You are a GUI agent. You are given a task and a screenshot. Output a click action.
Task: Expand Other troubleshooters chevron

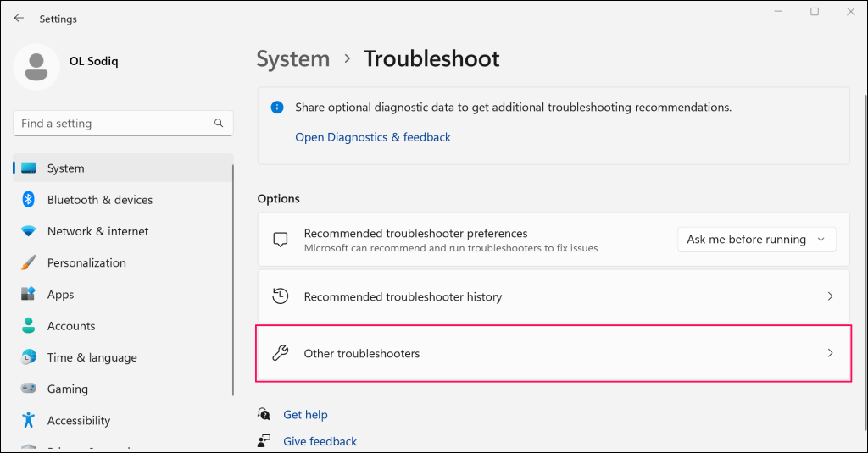point(830,353)
